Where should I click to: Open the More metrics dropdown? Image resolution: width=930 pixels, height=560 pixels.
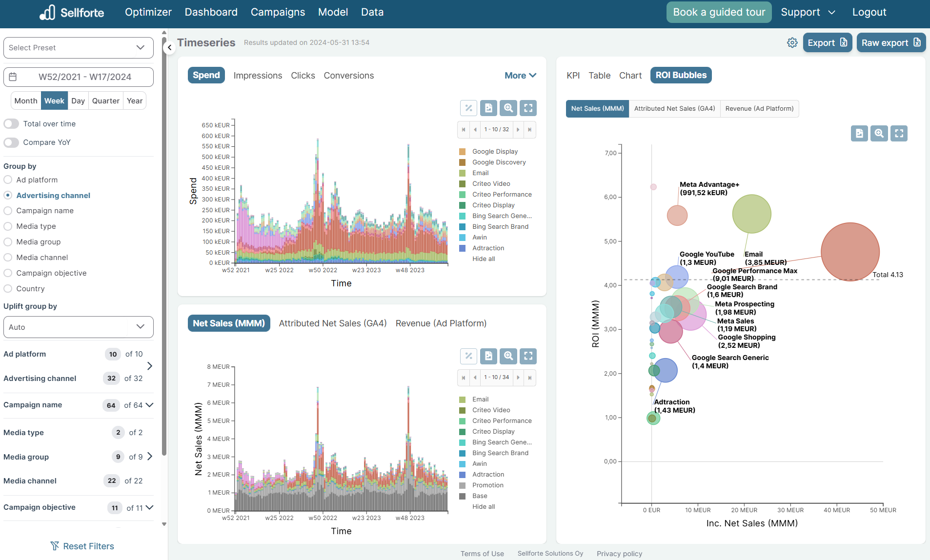[520, 76]
